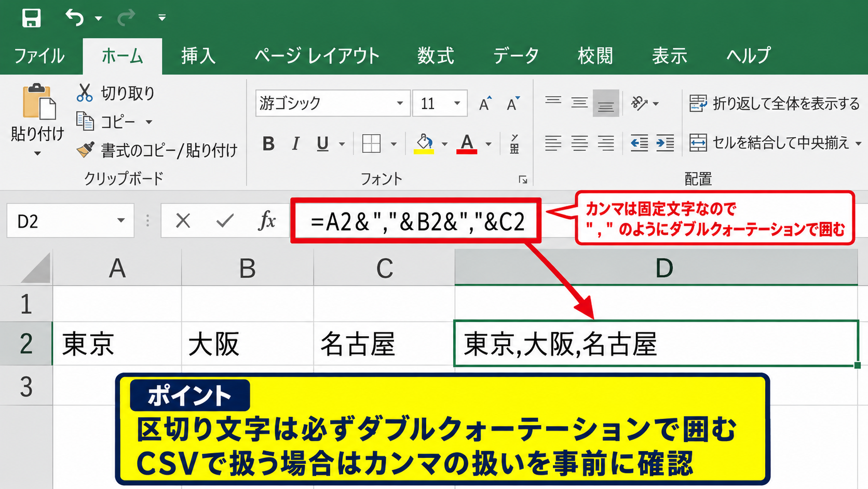Switch to the 挿入 (Insert) tab
Image resolution: width=868 pixels, height=489 pixels.
coord(198,56)
